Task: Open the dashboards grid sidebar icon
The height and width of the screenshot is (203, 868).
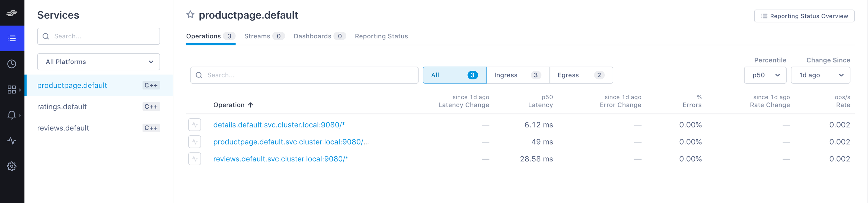Action: point(12,89)
